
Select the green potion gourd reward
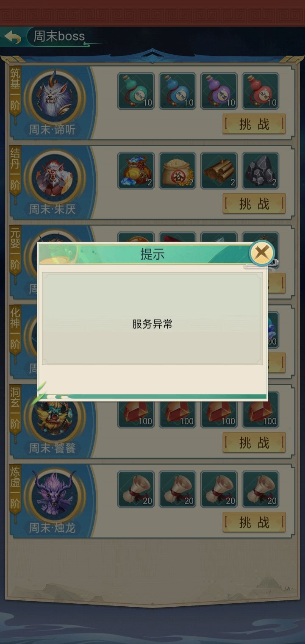click(136, 91)
